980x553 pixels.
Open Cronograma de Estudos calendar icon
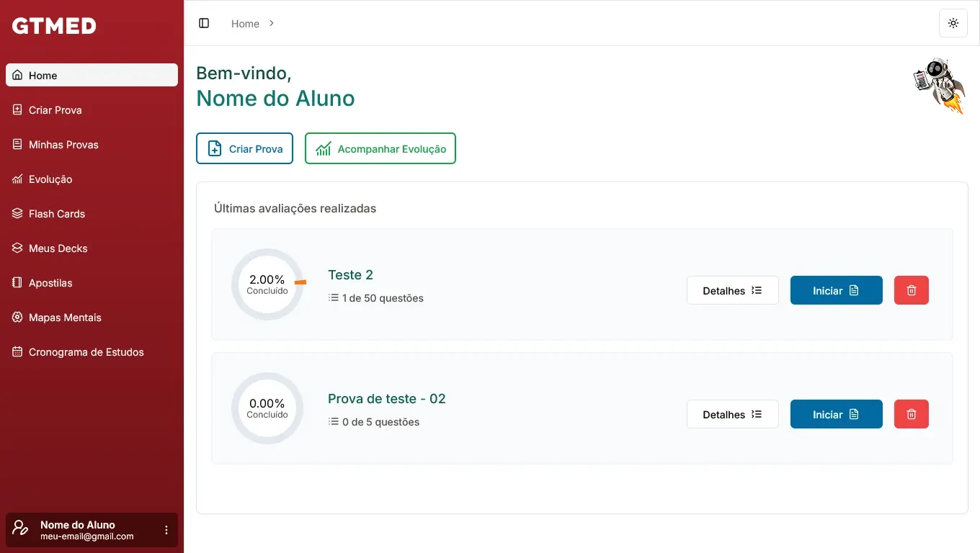pyautogui.click(x=17, y=352)
